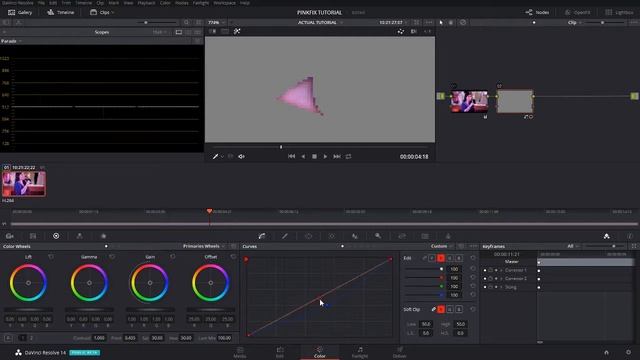Screen dimensions: 640x360
Task: Open the OpenFX panel
Action: coord(578,12)
